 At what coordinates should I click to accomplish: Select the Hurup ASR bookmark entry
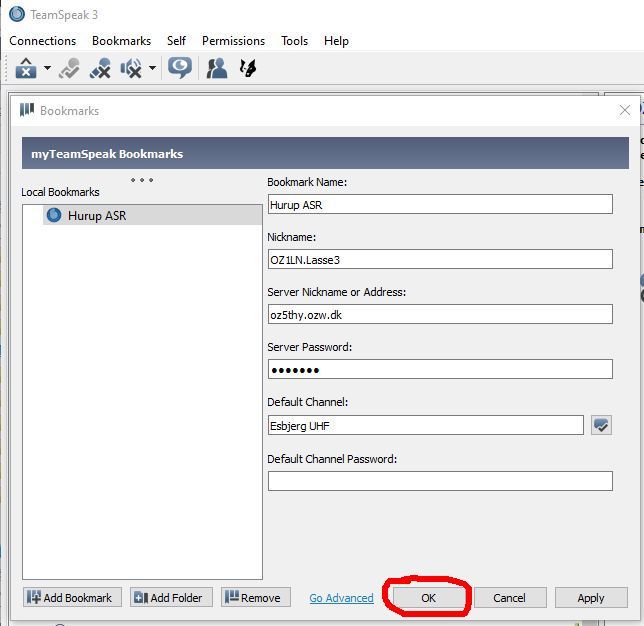click(152, 215)
